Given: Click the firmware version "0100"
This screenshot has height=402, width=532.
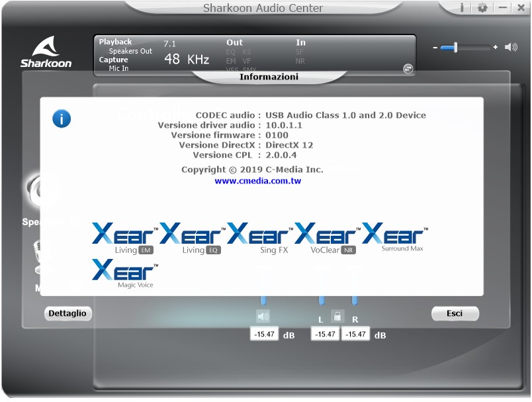Looking at the screenshot, I should (277, 135).
